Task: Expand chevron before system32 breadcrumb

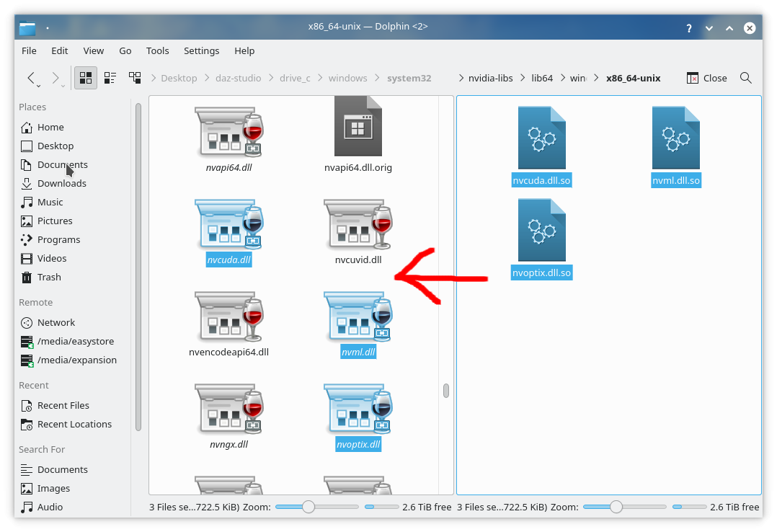Action: point(378,78)
